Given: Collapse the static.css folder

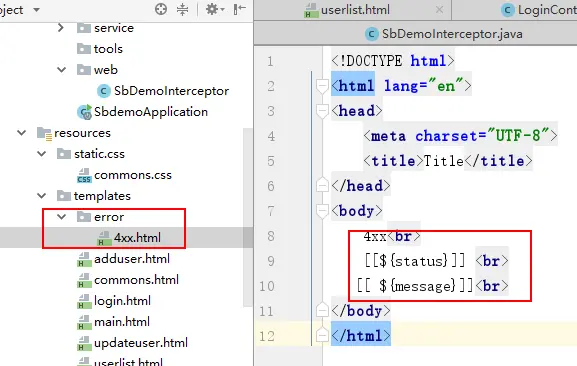Looking at the screenshot, I should [42, 153].
